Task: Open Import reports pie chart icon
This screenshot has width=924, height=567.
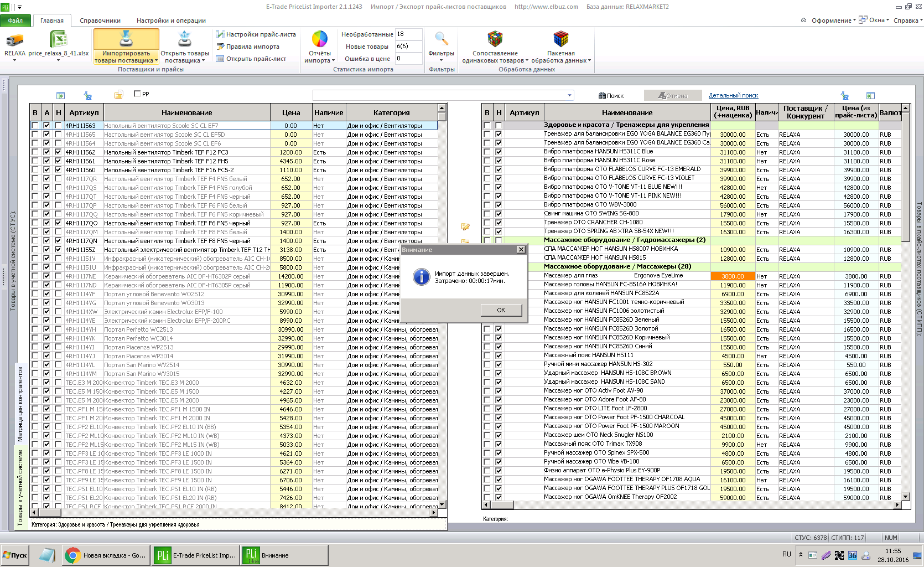Action: tap(320, 39)
